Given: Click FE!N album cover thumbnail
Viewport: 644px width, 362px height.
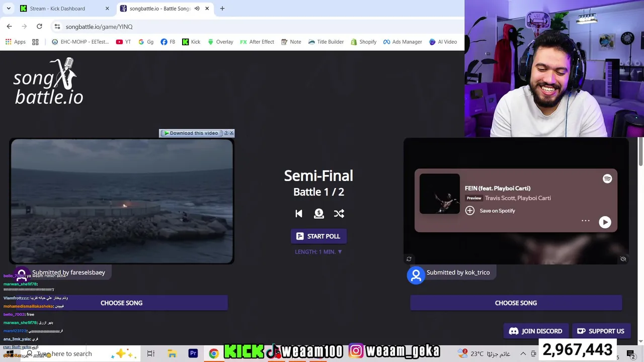Looking at the screenshot, I should pos(440,194).
